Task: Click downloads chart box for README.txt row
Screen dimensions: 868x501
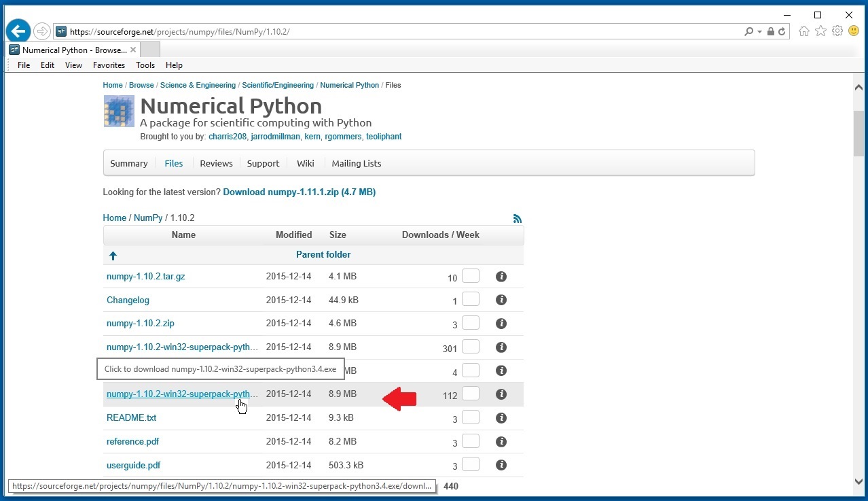Action: point(471,417)
